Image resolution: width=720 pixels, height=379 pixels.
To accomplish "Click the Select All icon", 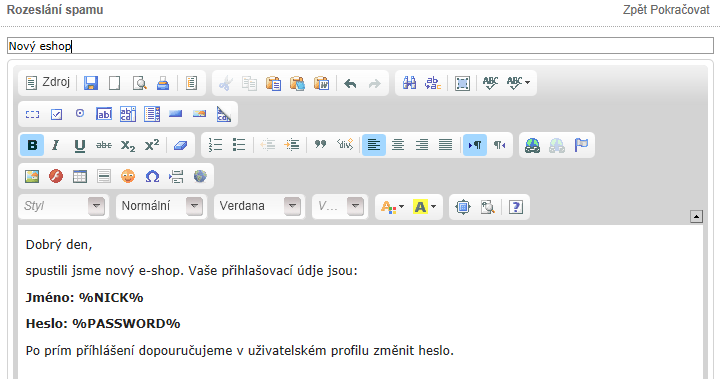I will 462,83.
